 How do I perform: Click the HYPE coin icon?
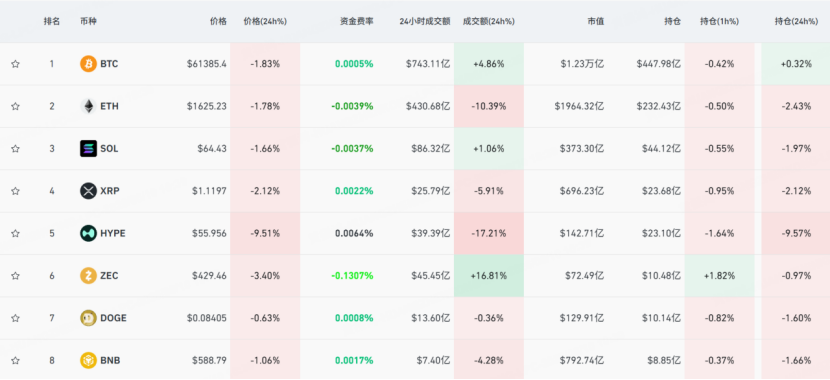(x=88, y=233)
